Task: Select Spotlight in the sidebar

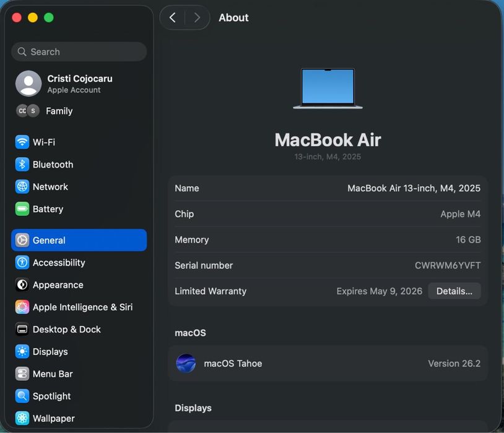Action: point(52,396)
